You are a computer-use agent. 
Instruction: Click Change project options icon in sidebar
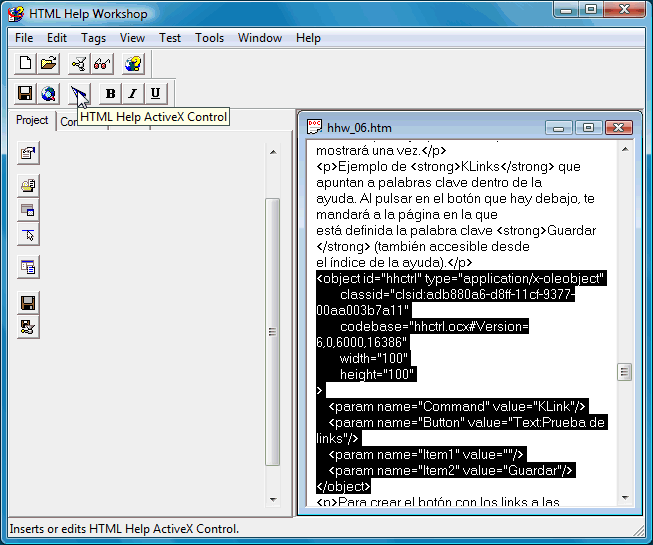coord(28,153)
